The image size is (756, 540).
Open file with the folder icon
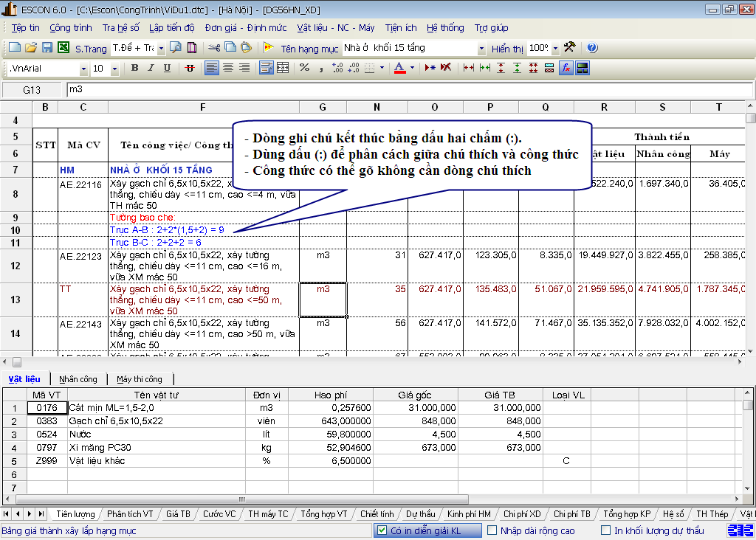point(31,48)
